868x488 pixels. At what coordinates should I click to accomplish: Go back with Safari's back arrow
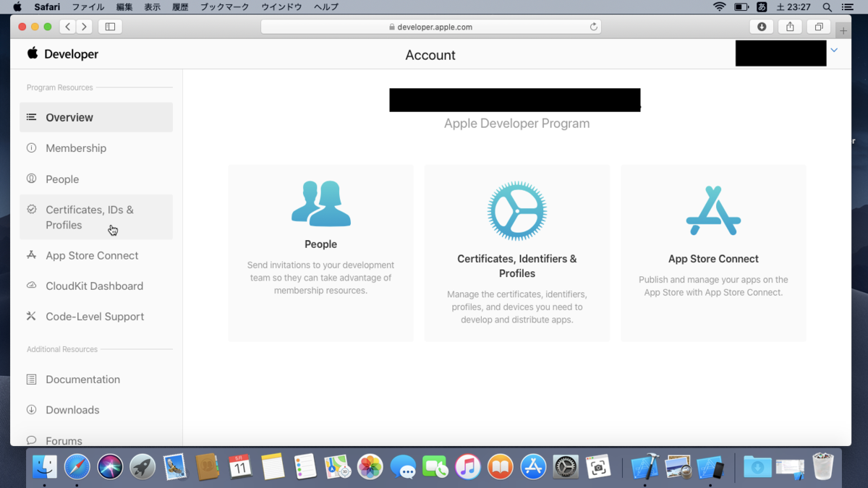coord(68,27)
